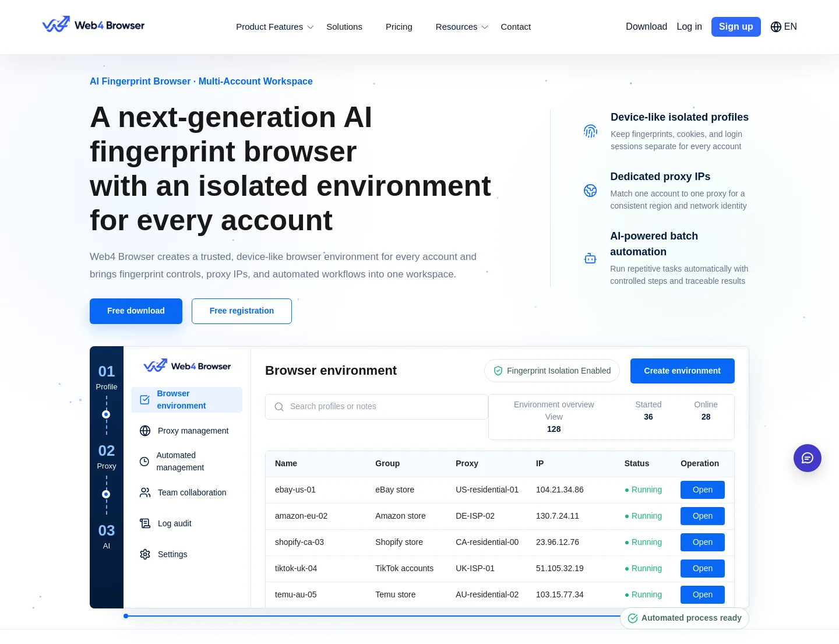Open the Solutions menu item
Image resolution: width=839 pixels, height=644 pixels.
pyautogui.click(x=344, y=27)
